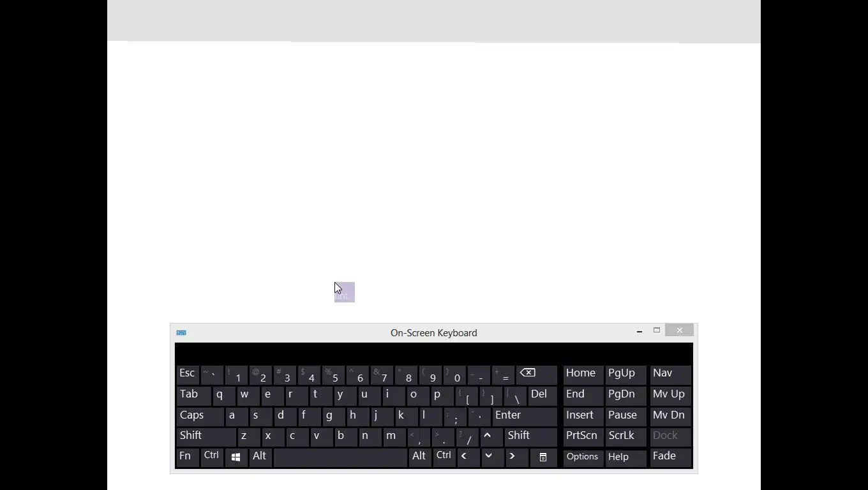868x490 pixels.
Task: Minimize the On-Screen Keyboard window
Action: (x=640, y=330)
